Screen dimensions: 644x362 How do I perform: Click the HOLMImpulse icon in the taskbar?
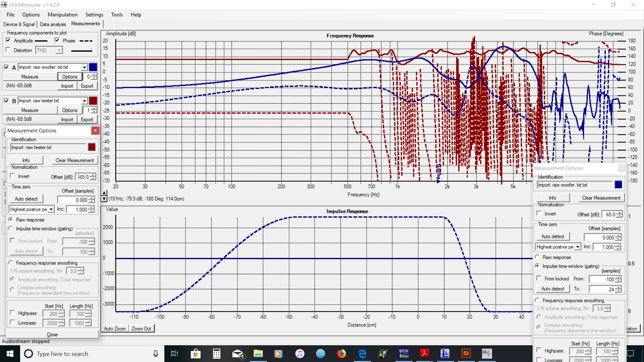(487, 354)
